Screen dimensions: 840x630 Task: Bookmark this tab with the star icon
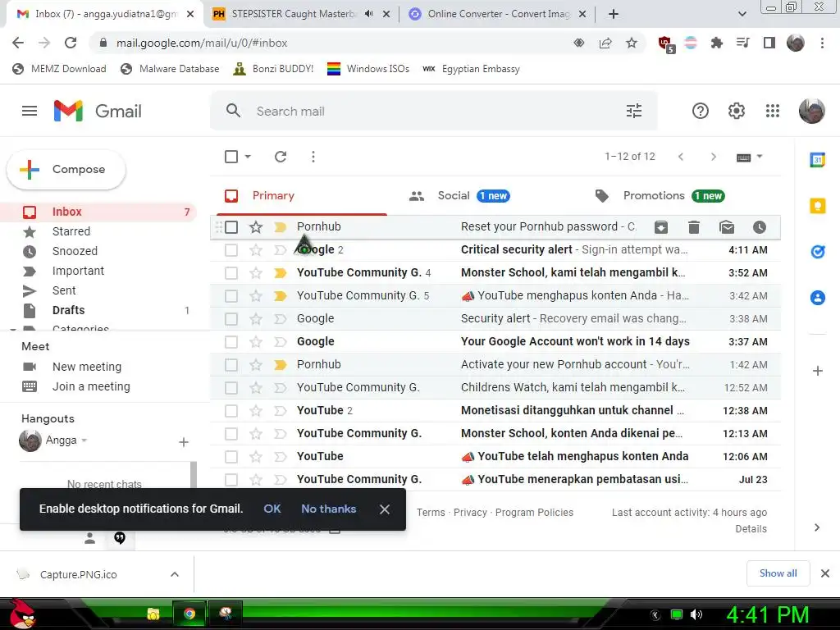click(x=632, y=43)
